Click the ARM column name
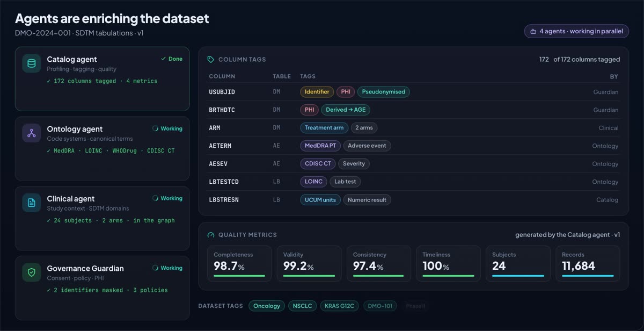Image resolution: width=644 pixels, height=331 pixels. tap(214, 128)
